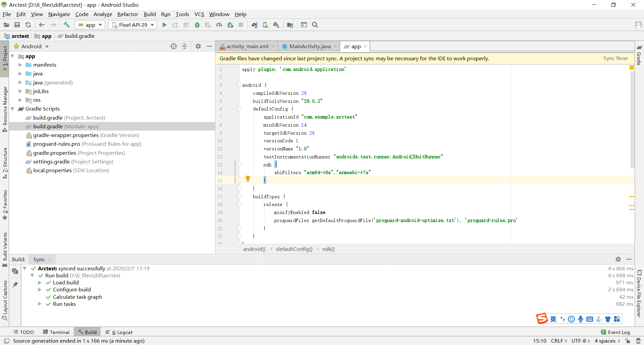Start the Debug app action

tap(197, 25)
